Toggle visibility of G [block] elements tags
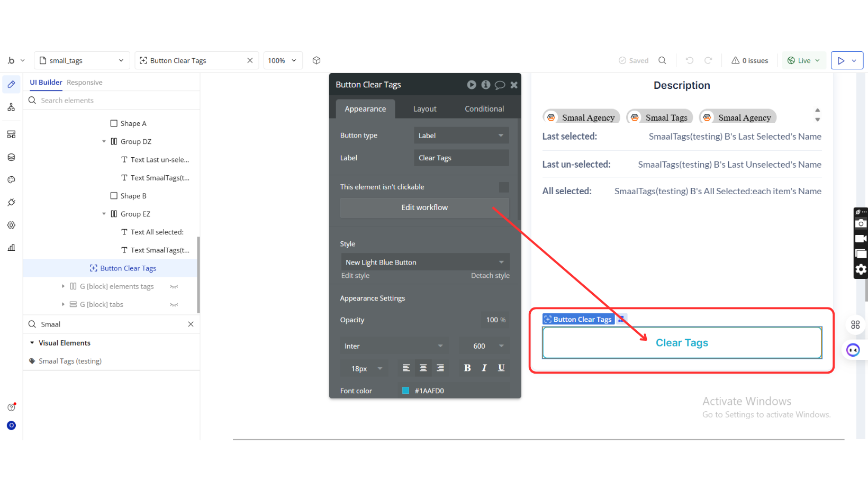 [x=174, y=287]
